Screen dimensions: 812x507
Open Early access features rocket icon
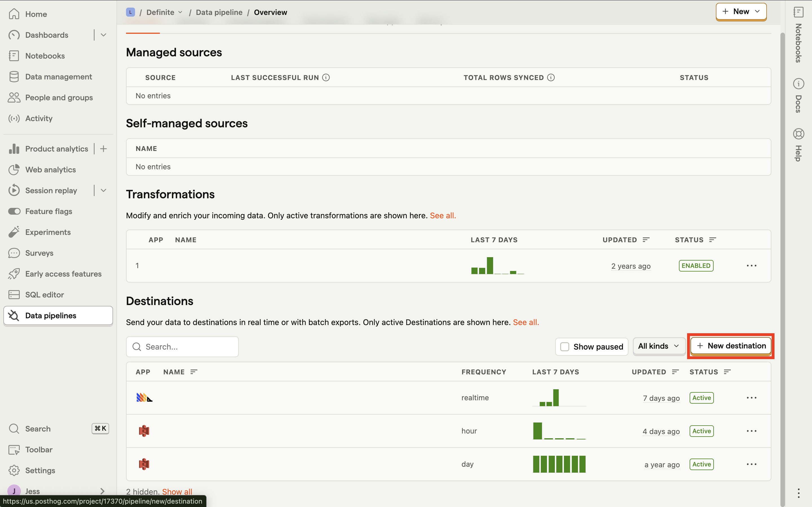coord(14,273)
